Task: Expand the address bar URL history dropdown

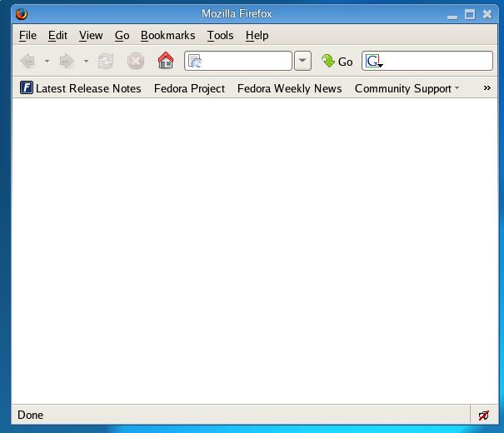Action: (x=302, y=61)
